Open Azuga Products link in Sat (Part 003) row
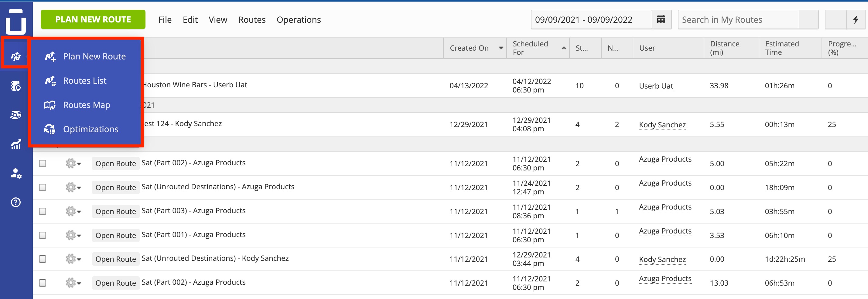The height and width of the screenshot is (299, 868). (665, 207)
